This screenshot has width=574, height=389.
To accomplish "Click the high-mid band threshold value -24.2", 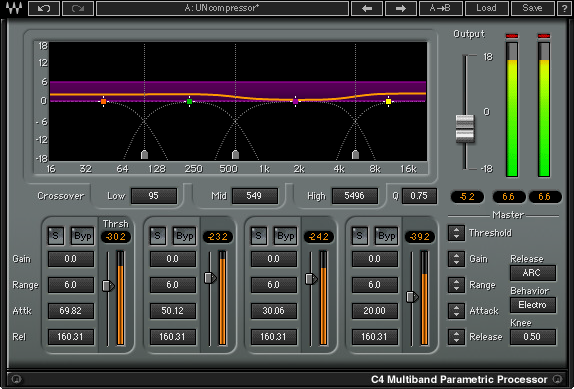I will 318,237.
